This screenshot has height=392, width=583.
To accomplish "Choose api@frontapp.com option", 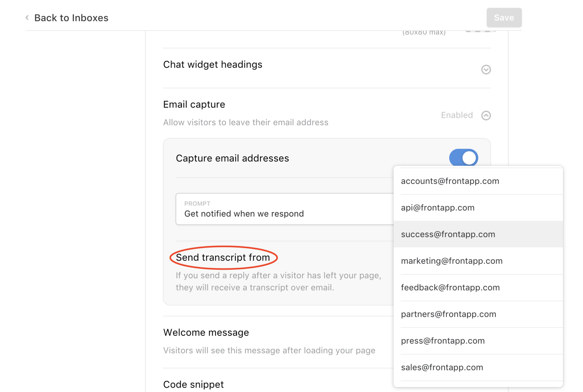I will click(478, 208).
